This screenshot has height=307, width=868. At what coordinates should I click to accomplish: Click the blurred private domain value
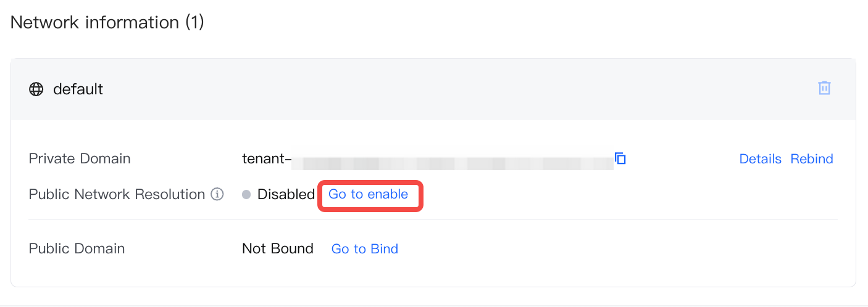click(451, 162)
